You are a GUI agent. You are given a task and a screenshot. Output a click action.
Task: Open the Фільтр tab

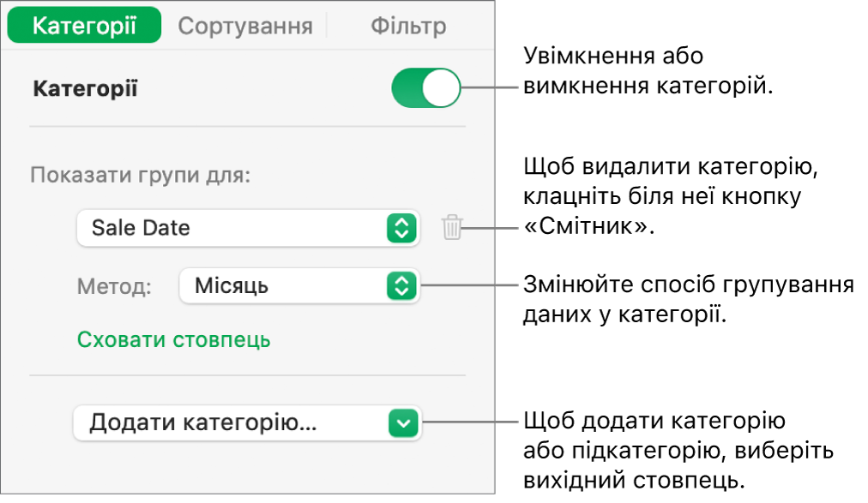pyautogui.click(x=408, y=26)
